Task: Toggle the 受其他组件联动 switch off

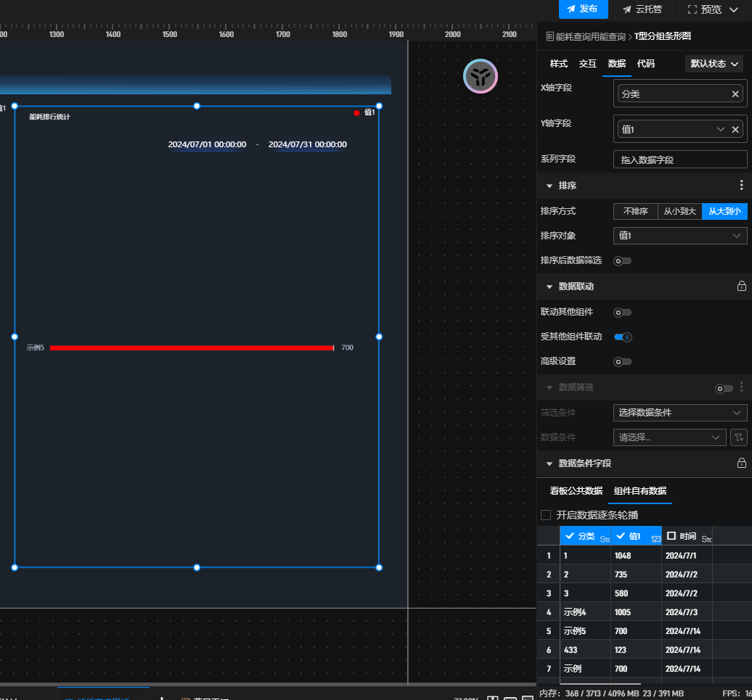Action: pos(623,337)
